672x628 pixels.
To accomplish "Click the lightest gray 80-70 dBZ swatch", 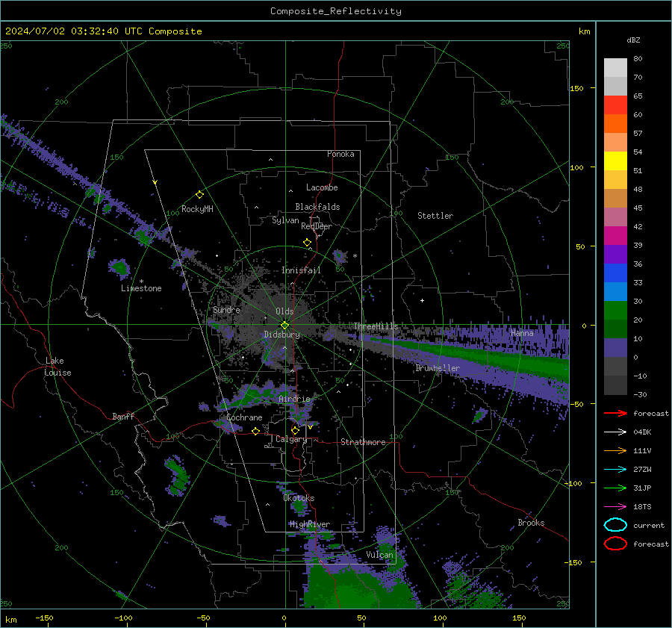I will pos(615,67).
